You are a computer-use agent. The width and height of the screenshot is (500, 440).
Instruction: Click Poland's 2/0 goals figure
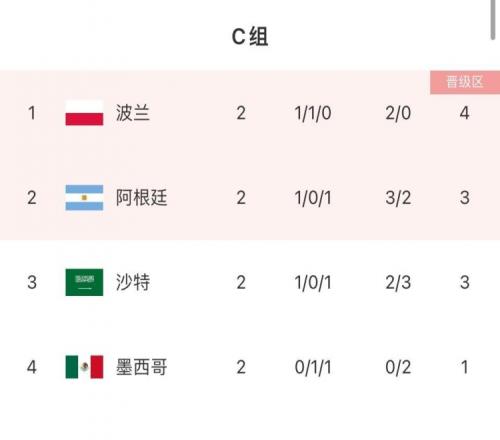click(x=398, y=113)
